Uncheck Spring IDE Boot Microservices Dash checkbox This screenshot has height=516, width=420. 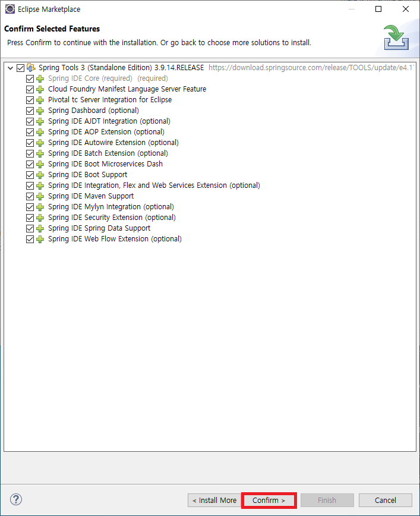click(x=30, y=164)
